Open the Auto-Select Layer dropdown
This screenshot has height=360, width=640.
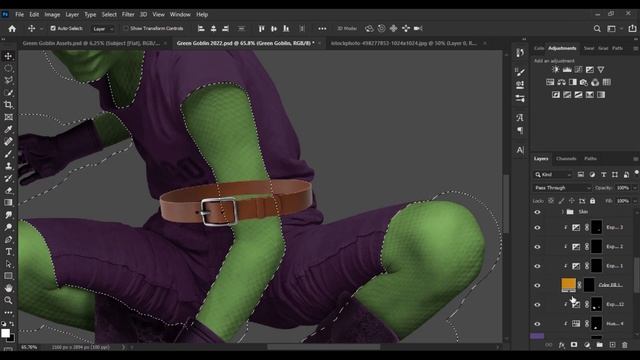(x=102, y=29)
